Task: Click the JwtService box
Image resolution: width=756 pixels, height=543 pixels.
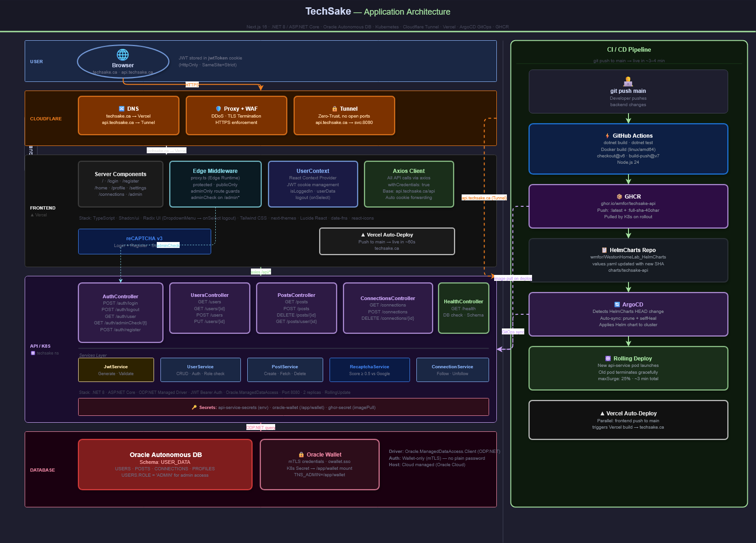Action: tap(116, 370)
